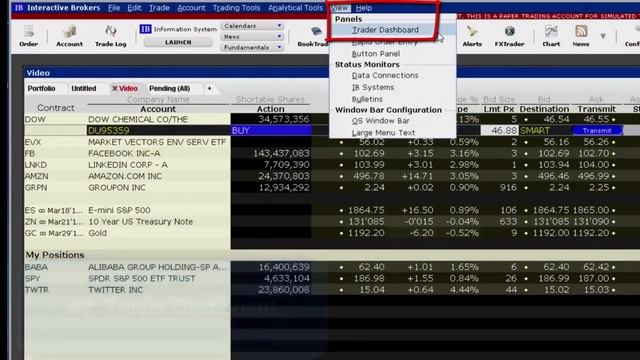Select the ZN Mar21 futures row
The image size is (640, 360).
53,222
